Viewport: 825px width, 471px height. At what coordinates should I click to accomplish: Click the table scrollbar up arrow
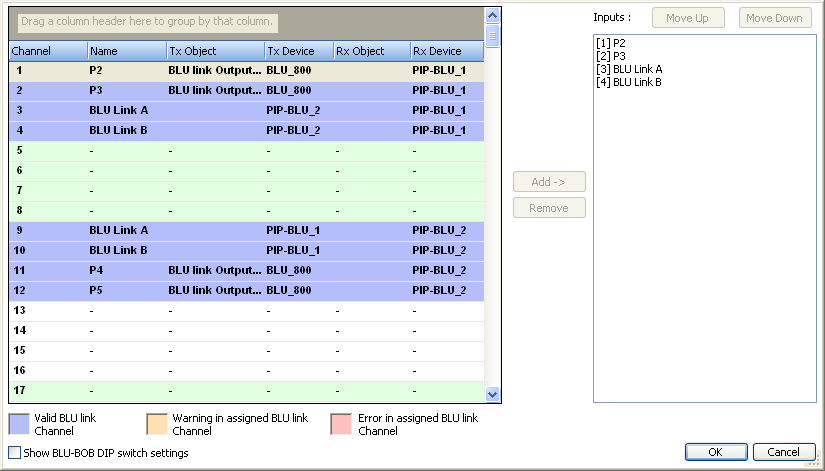coord(492,16)
